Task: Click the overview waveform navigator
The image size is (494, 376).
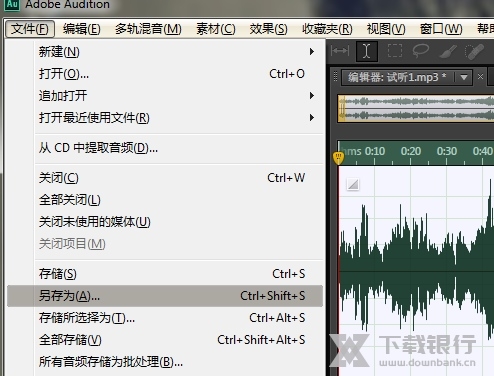Action: pos(416,109)
